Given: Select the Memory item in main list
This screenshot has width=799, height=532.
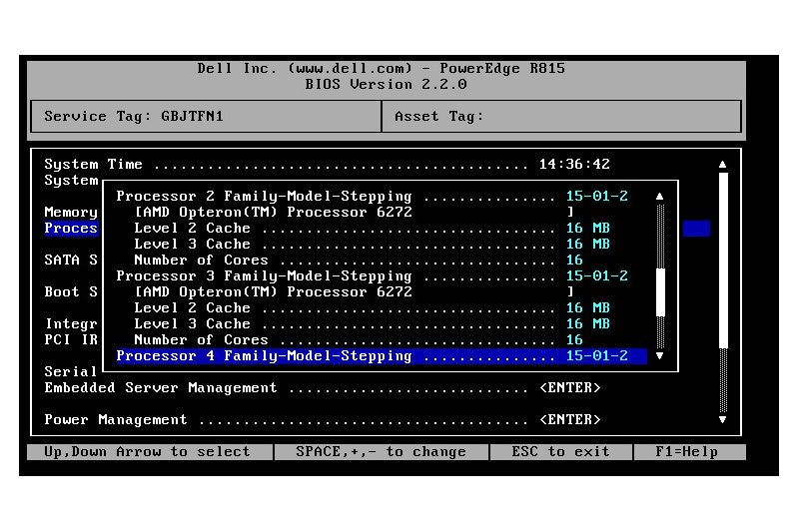Looking at the screenshot, I should (70, 212).
